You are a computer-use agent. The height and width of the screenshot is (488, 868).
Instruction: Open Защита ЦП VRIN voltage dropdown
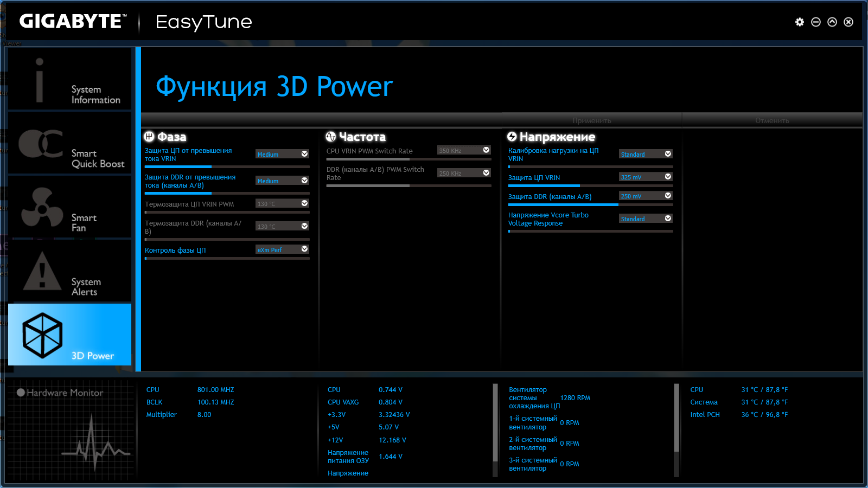(x=646, y=177)
